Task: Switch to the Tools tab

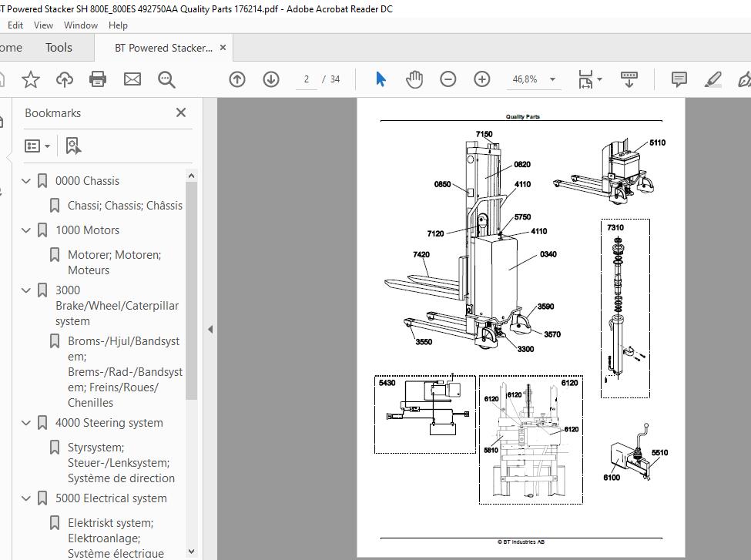Action: point(59,48)
